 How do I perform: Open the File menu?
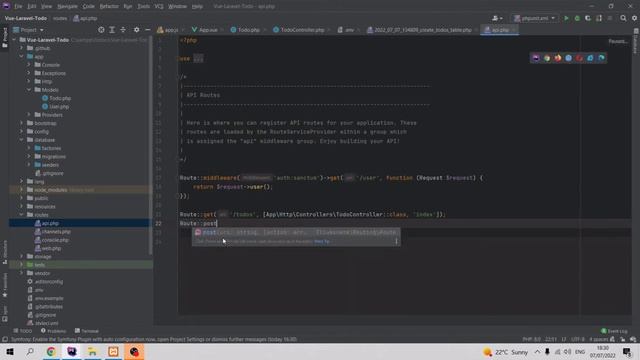[x=18, y=7]
